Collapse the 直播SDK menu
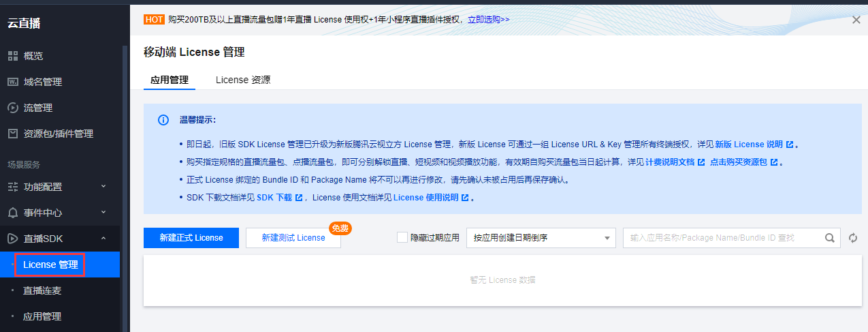 pos(103,238)
